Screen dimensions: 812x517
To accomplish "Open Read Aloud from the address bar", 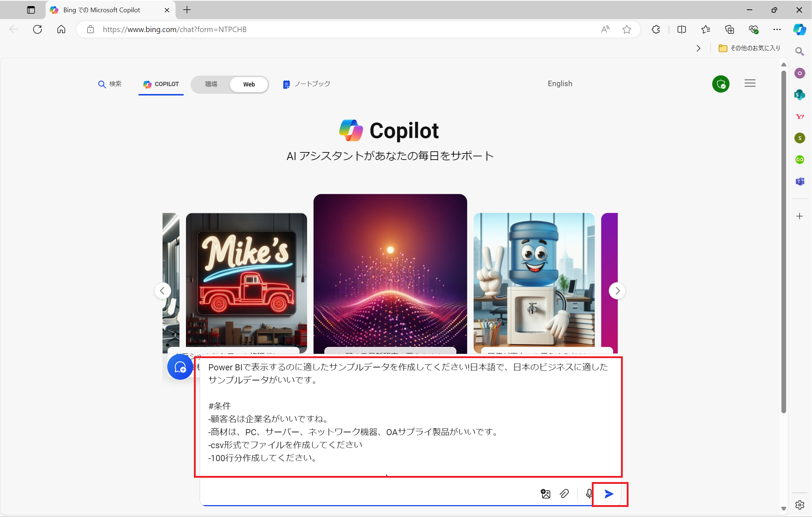I will click(605, 29).
